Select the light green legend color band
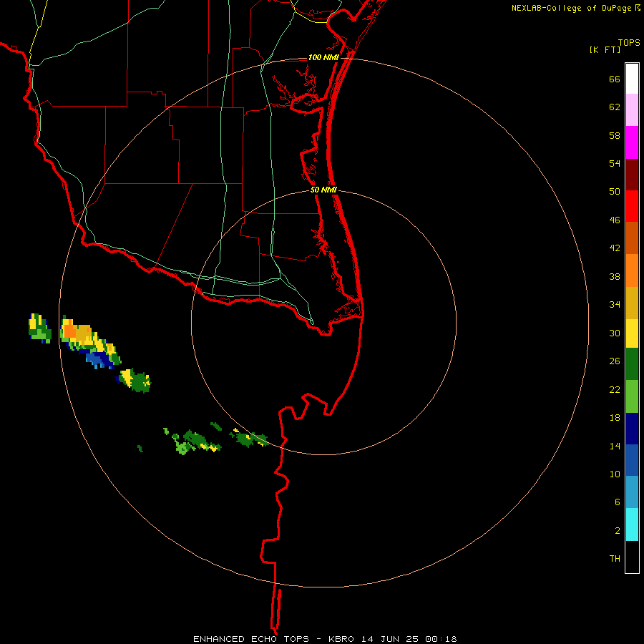This screenshot has width=644, height=644. [x=632, y=396]
